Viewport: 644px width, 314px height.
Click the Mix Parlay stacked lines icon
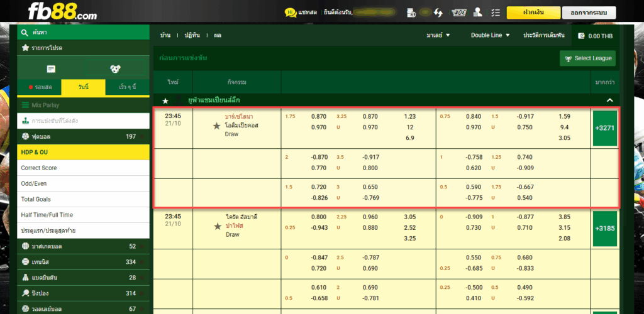coord(25,106)
